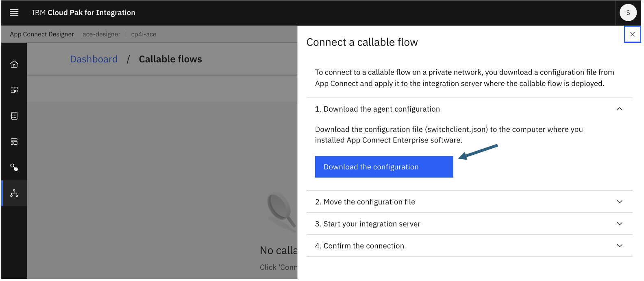The width and height of the screenshot is (644, 281).
Task: Open the dashboard tiles icon in sidebar
Action: 14,90
